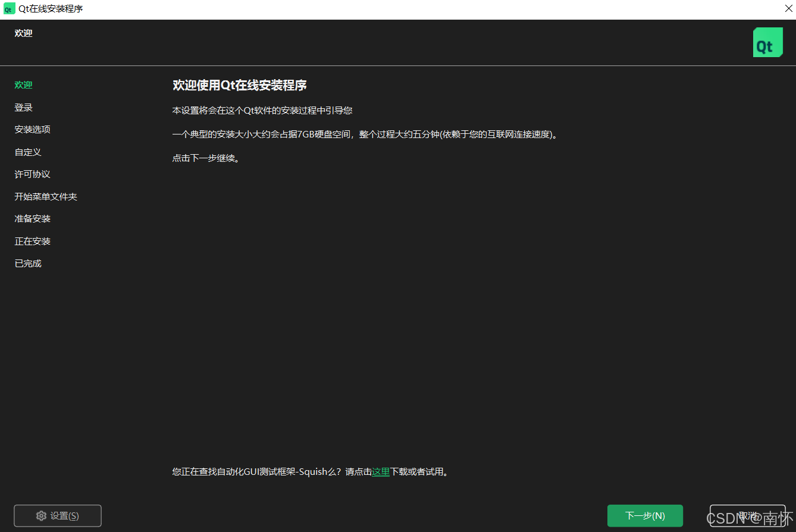Select 自定义 step in the sidebar
796x532 pixels.
[x=28, y=152]
